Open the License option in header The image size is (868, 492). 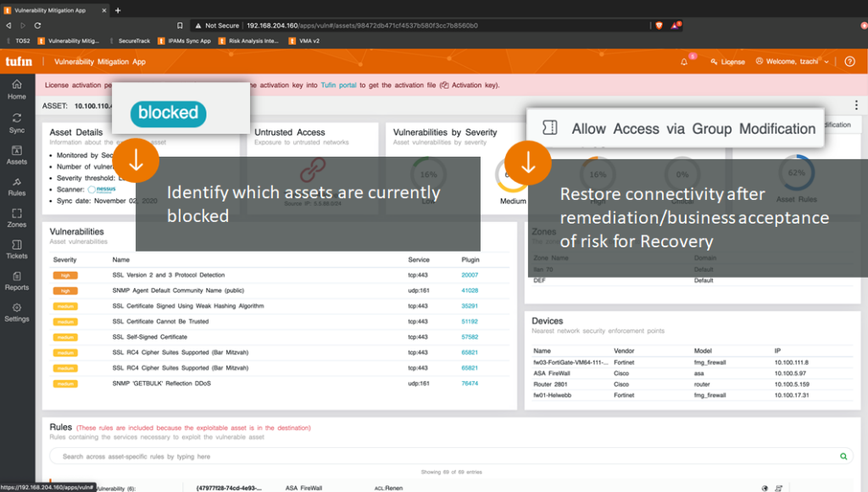(x=727, y=62)
